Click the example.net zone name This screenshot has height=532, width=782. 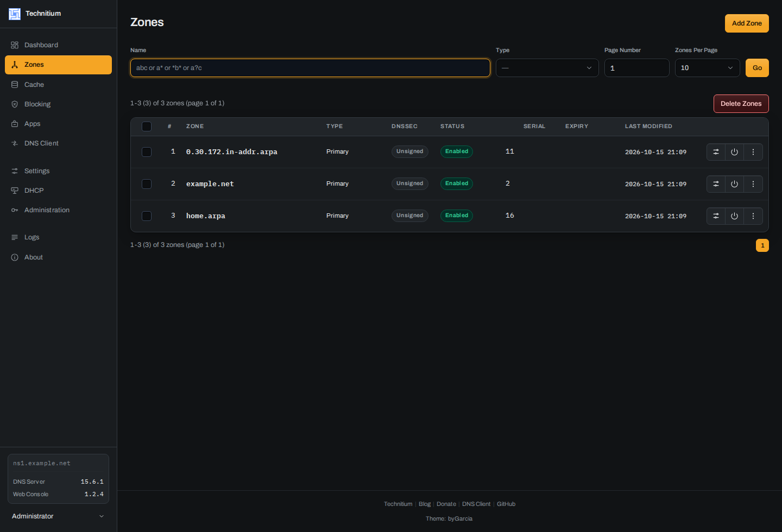click(x=210, y=184)
